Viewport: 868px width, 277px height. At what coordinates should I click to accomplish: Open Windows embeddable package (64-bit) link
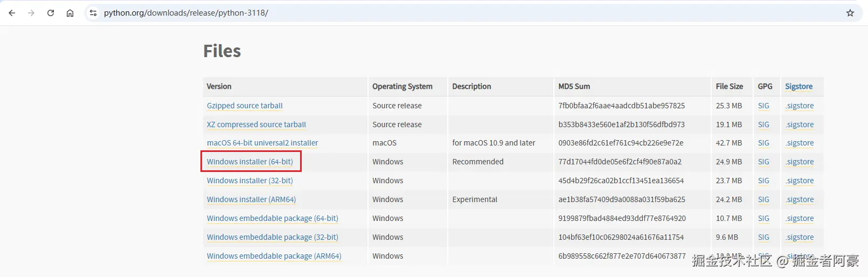pyautogui.click(x=273, y=218)
